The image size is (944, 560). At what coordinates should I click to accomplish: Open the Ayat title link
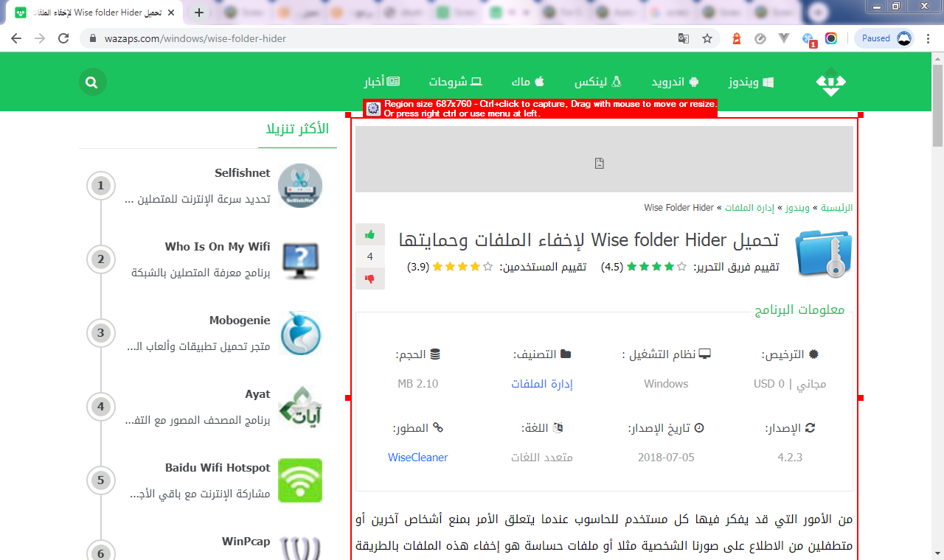click(258, 394)
